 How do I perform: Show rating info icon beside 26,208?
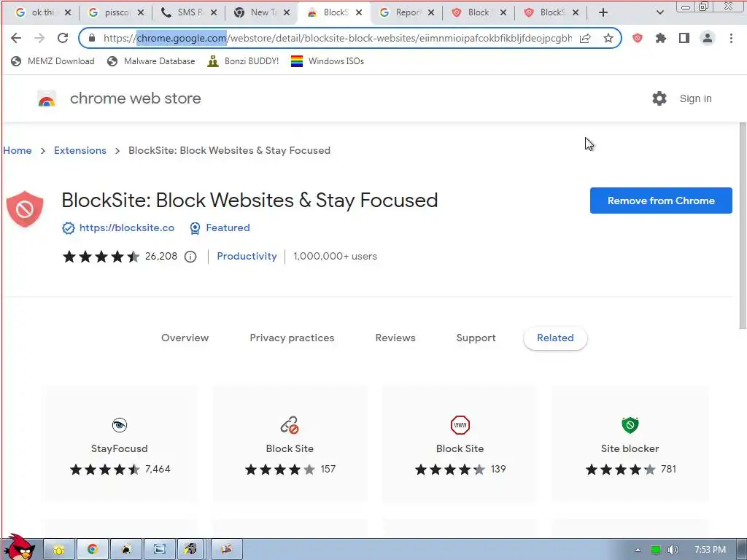pyautogui.click(x=190, y=257)
